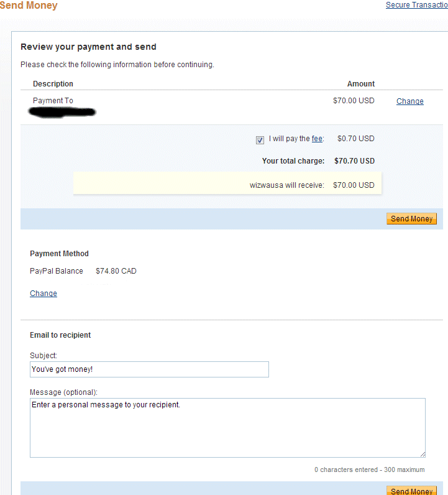Click the 'Description' column header
Image resolution: width=448 pixels, height=495 pixels.
click(53, 84)
